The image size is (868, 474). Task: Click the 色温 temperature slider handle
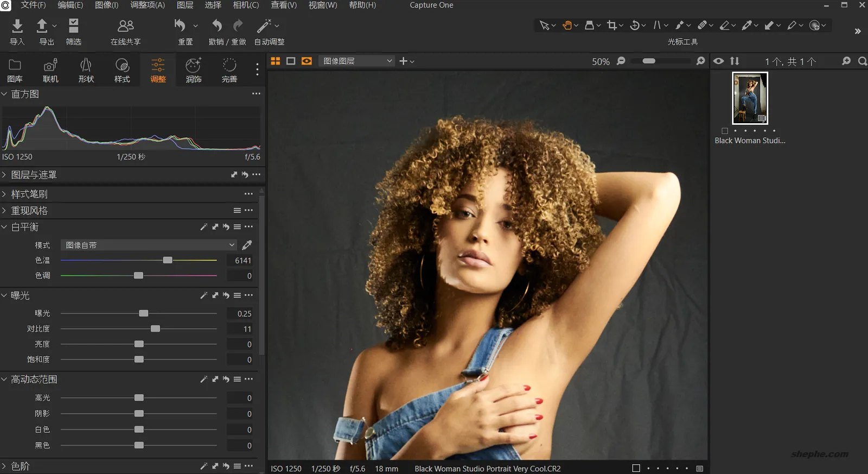click(168, 260)
